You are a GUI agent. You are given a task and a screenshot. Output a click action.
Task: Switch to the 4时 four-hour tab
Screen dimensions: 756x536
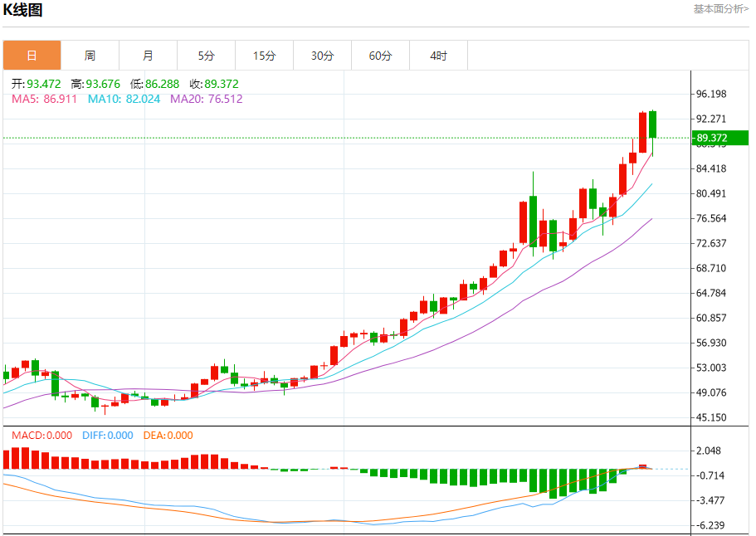pos(438,56)
